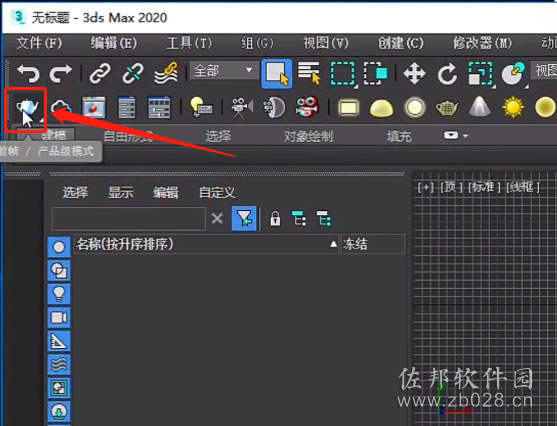The height and width of the screenshot is (426, 557).
Task: Click the cloud render icon
Action: 61,107
